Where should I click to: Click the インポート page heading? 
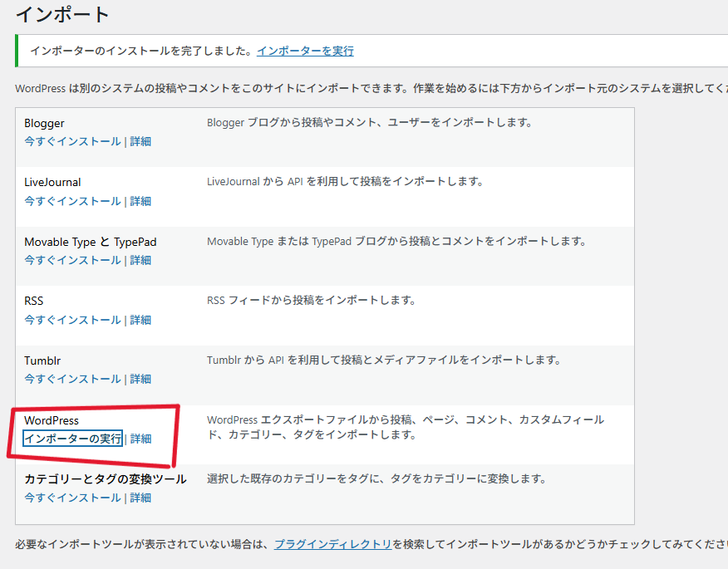pyautogui.click(x=62, y=14)
